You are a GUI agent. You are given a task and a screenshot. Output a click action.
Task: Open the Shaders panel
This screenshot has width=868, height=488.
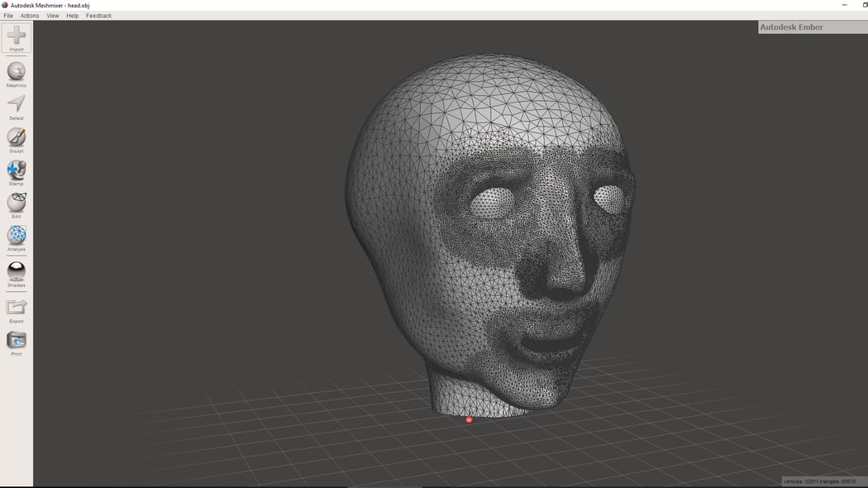(16, 271)
